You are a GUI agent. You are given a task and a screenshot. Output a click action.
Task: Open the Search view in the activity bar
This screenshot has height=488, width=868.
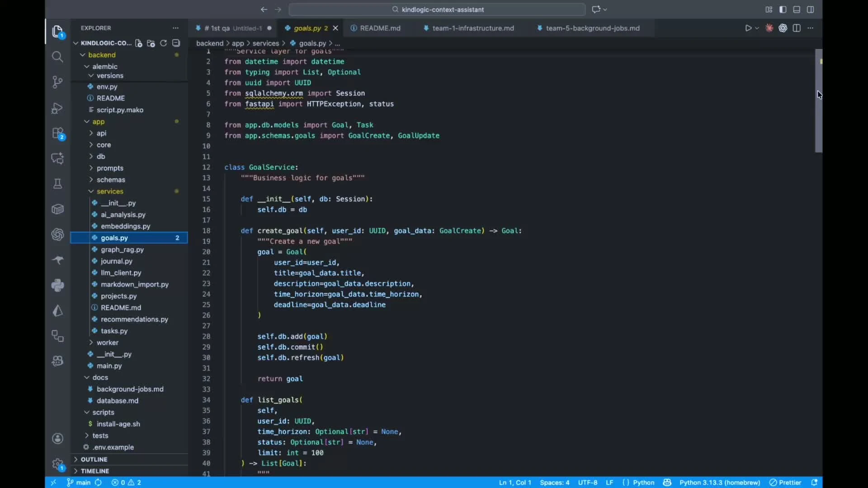pos(57,56)
